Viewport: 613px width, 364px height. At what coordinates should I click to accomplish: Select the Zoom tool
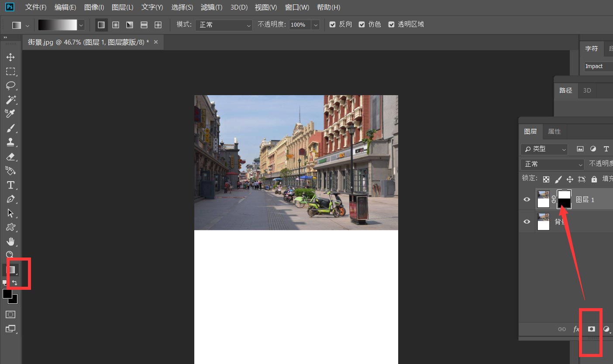click(10, 254)
